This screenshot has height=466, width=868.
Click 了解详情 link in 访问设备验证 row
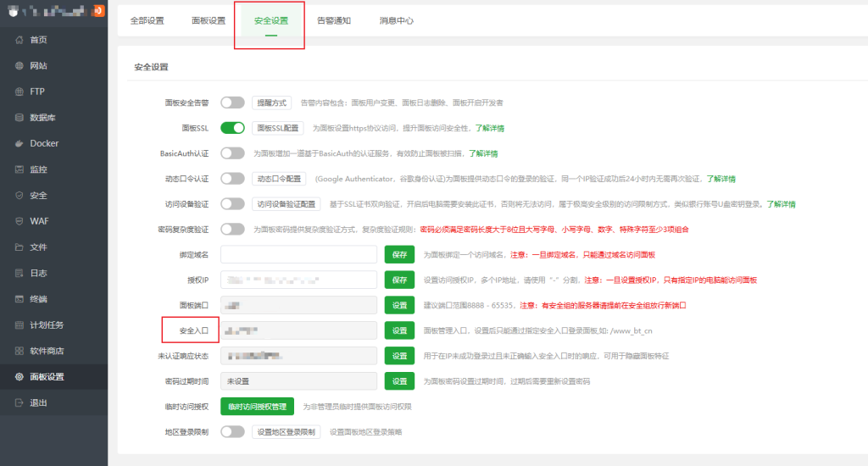coord(781,204)
